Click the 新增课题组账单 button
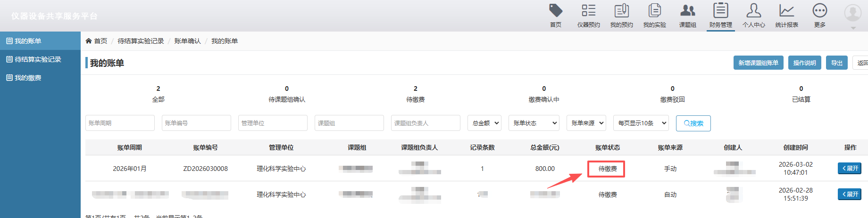The width and height of the screenshot is (868, 218). click(758, 63)
